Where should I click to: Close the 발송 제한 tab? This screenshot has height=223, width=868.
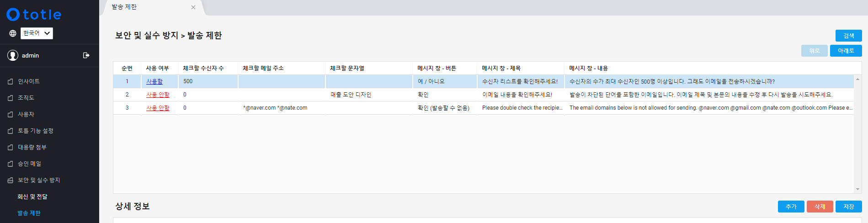tap(193, 7)
